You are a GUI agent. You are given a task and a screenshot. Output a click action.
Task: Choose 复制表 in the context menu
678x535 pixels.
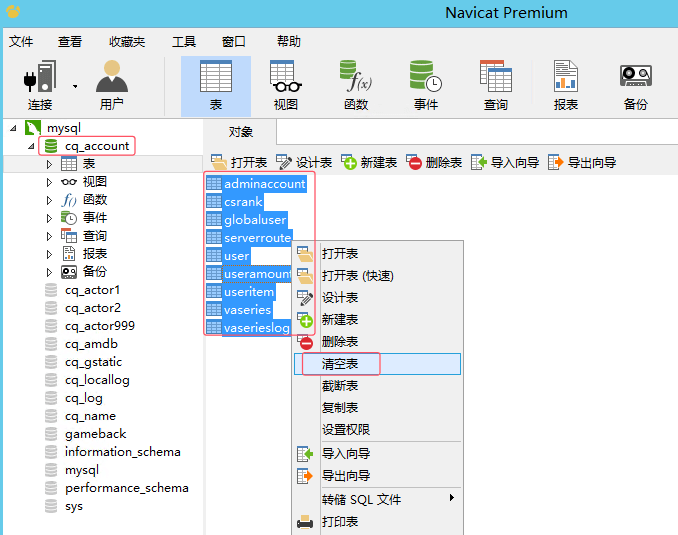coord(377,408)
